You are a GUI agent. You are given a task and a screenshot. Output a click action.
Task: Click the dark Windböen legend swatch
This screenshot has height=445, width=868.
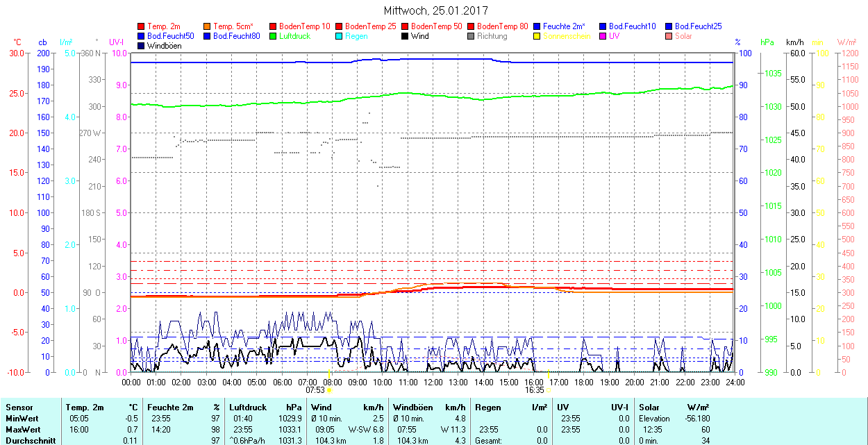click(x=142, y=46)
